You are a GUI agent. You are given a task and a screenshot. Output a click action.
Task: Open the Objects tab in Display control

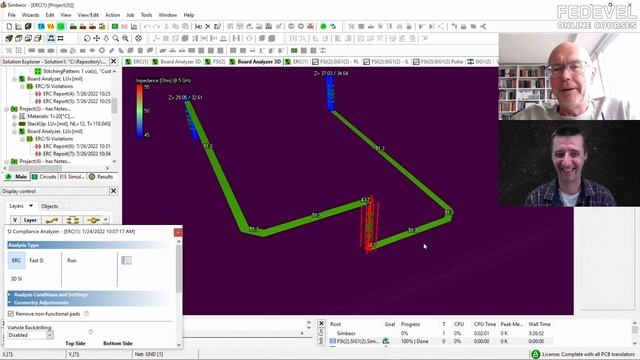[50, 206]
